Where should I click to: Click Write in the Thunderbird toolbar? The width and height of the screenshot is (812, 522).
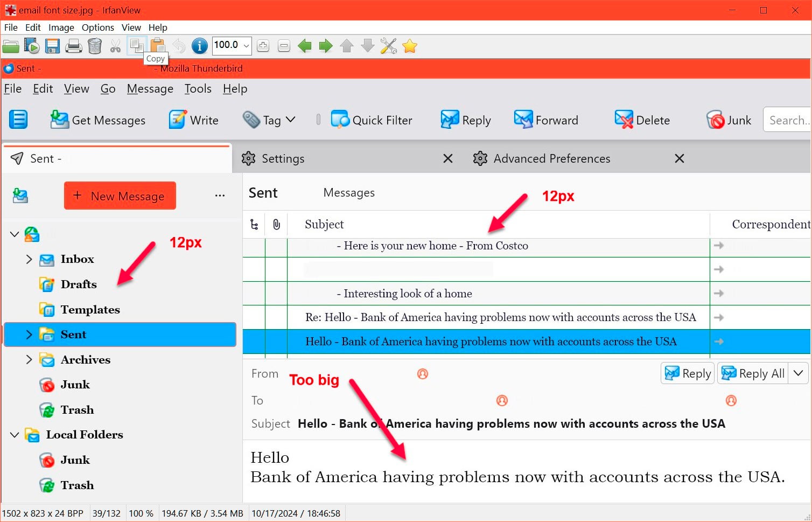194,120
